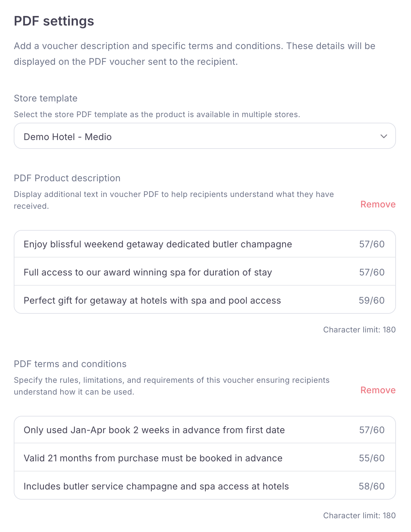Expand the Store template chevron arrow
The image size is (411, 532).
(384, 136)
